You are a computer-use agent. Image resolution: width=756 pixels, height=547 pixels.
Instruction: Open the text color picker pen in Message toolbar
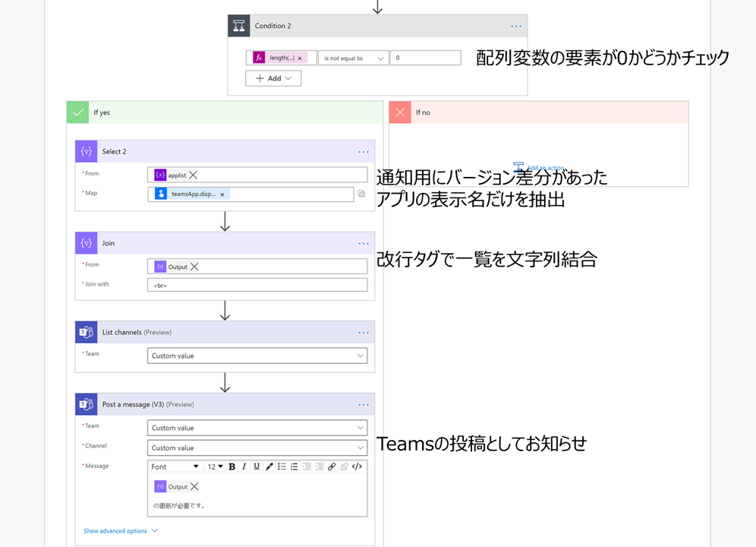coord(268,466)
